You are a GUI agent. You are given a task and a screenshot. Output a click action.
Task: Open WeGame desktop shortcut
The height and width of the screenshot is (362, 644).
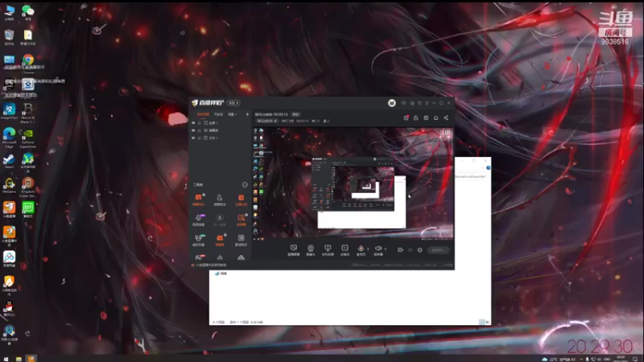click(9, 186)
